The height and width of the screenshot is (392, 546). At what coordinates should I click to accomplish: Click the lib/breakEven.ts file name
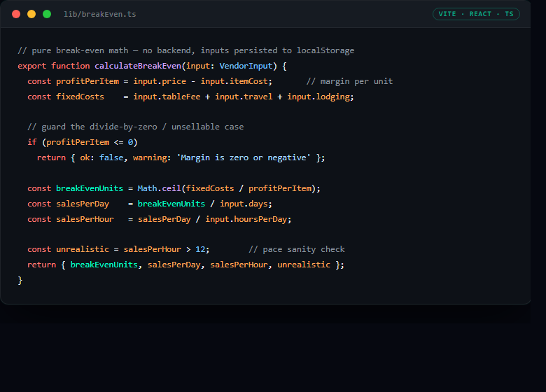(100, 14)
